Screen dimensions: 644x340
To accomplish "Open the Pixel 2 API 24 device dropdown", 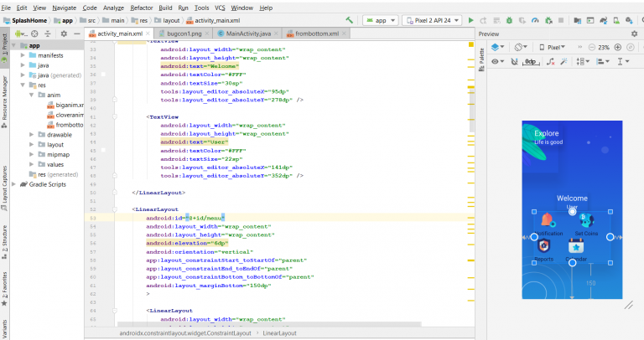I will coord(432,19).
